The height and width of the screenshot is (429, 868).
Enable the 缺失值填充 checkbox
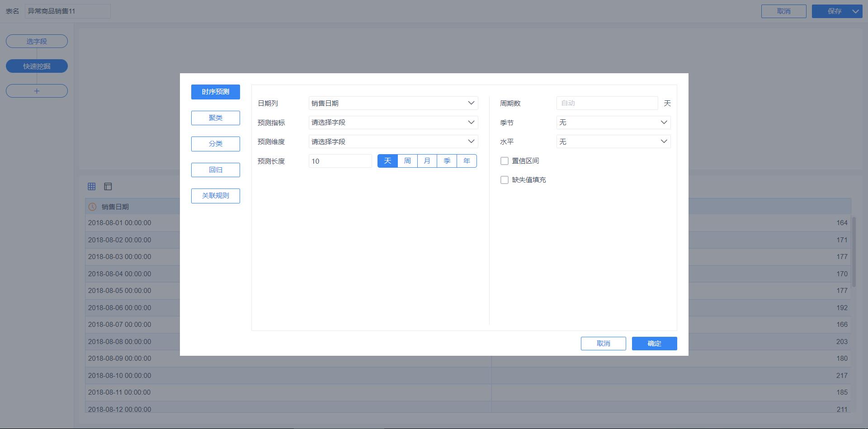(505, 179)
